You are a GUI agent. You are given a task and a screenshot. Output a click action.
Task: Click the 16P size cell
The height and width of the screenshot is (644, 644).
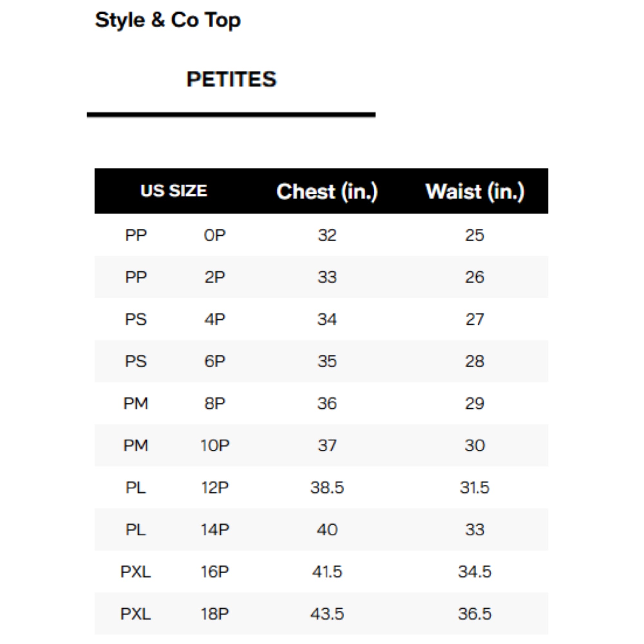pyautogui.click(x=215, y=571)
